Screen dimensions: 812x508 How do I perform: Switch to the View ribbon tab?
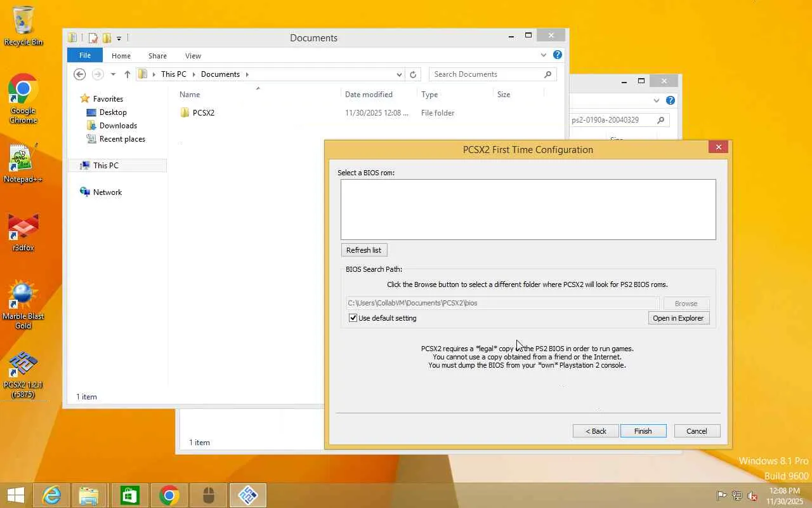click(x=193, y=56)
